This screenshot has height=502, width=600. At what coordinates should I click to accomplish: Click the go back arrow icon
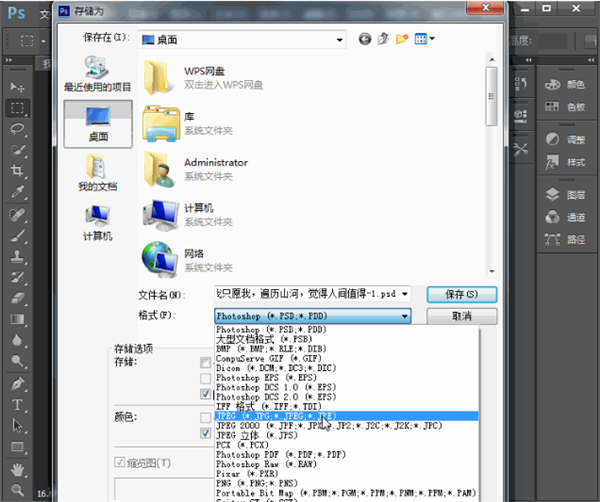[x=365, y=39]
